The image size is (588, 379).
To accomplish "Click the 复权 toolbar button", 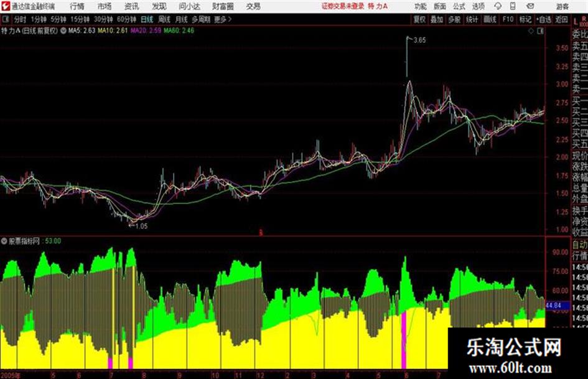I will click(x=419, y=19).
